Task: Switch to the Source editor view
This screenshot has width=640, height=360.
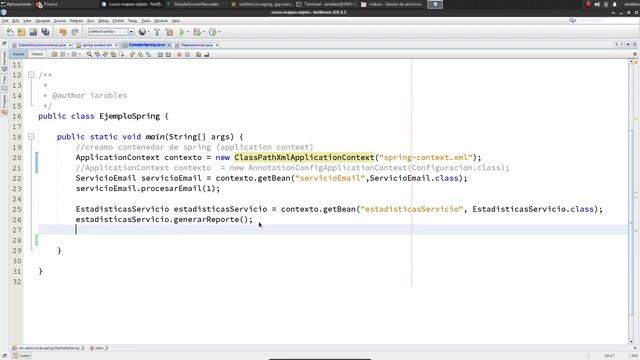Action: (18, 54)
